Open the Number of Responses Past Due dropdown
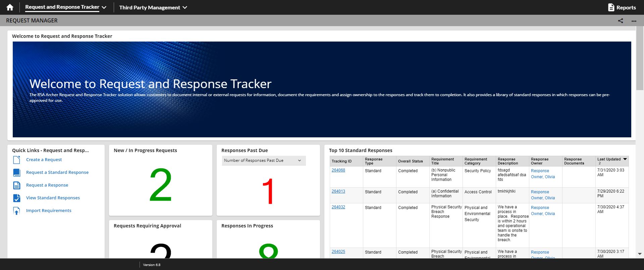 pyautogui.click(x=264, y=160)
